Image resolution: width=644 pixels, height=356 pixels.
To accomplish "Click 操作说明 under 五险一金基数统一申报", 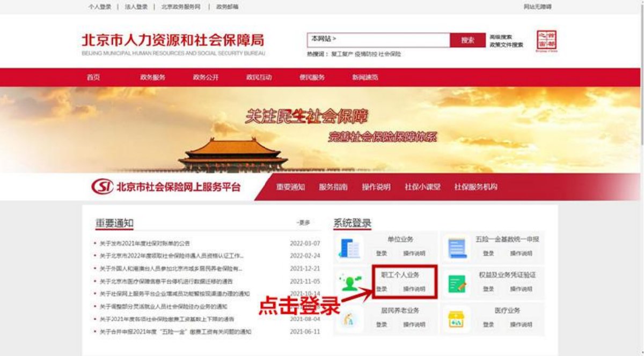I will 521,254.
